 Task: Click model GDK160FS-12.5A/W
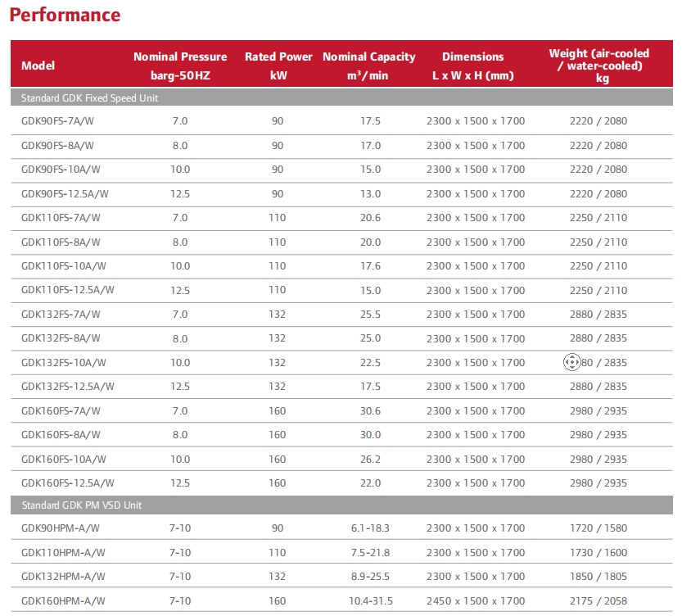point(67,483)
